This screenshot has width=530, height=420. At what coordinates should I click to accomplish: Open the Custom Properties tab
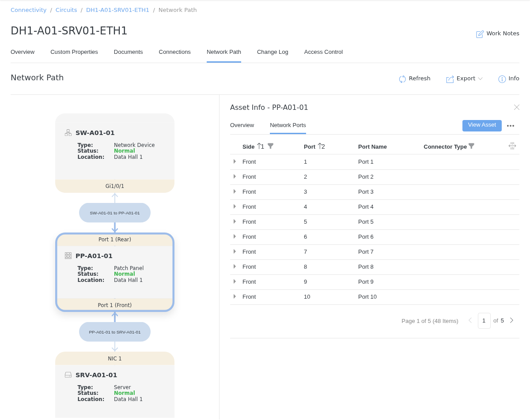[74, 52]
